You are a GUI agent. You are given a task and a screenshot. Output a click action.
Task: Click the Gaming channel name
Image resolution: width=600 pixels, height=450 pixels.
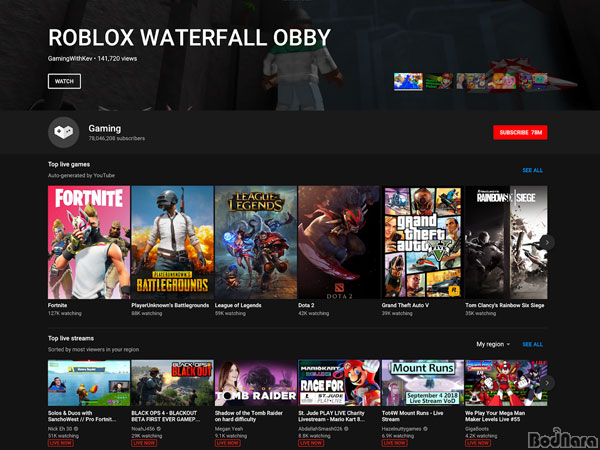(x=104, y=129)
